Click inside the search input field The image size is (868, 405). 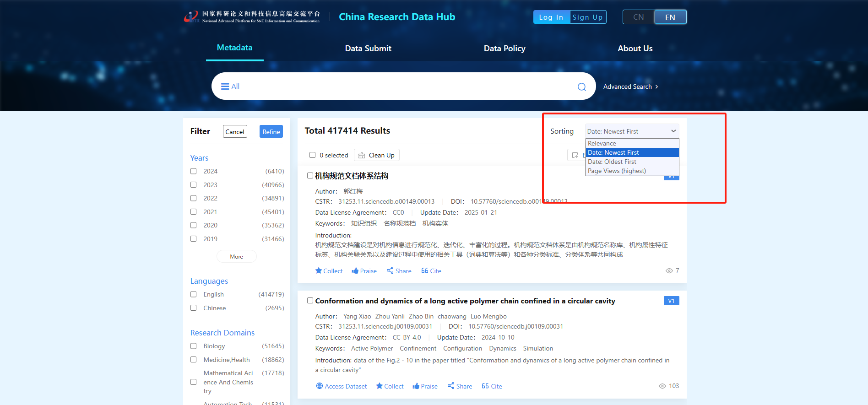click(403, 86)
